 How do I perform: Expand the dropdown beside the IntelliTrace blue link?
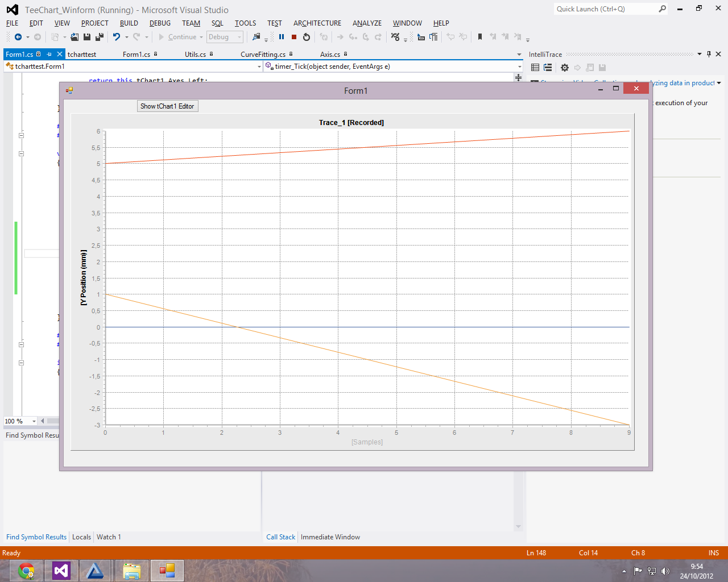coord(719,83)
